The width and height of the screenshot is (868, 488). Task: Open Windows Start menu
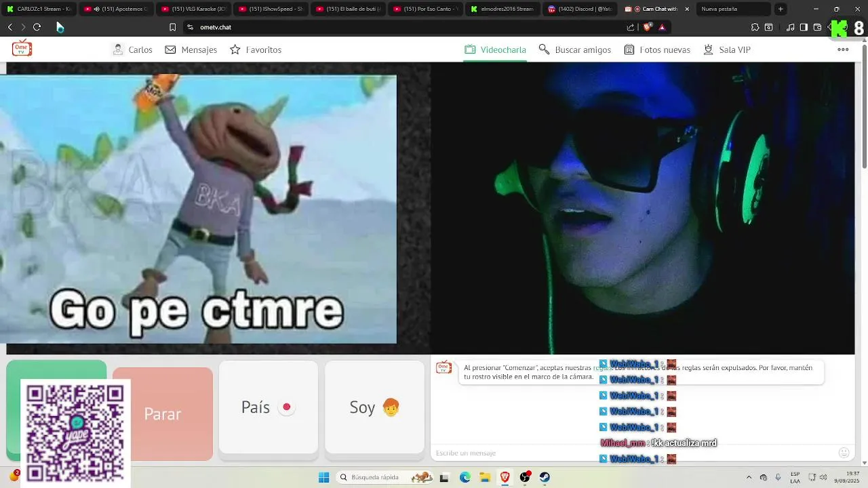tap(323, 477)
